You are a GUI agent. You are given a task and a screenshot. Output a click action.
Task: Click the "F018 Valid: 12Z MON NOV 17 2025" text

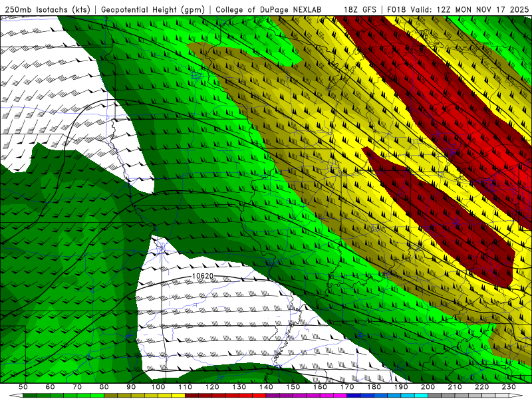pyautogui.click(x=458, y=9)
